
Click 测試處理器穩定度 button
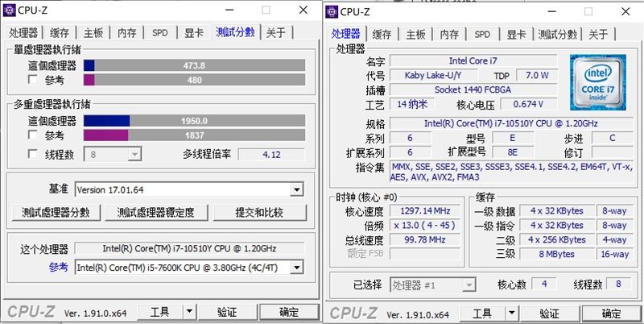156,212
